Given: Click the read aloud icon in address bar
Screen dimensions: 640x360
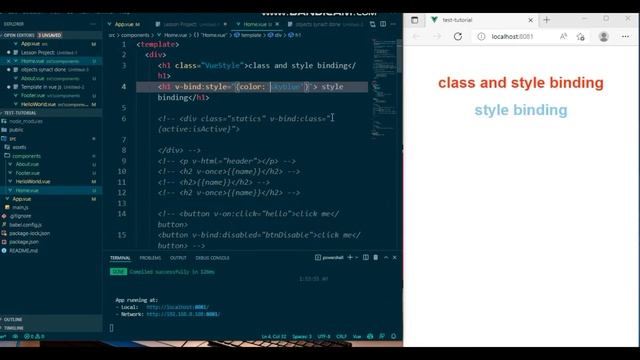Looking at the screenshot, I should pyautogui.click(x=564, y=36).
